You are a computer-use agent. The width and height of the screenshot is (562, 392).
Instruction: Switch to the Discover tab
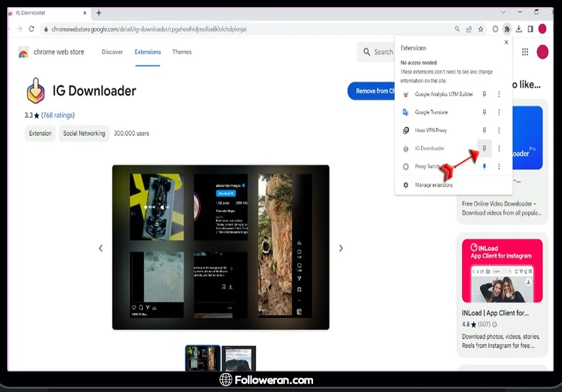click(x=112, y=52)
